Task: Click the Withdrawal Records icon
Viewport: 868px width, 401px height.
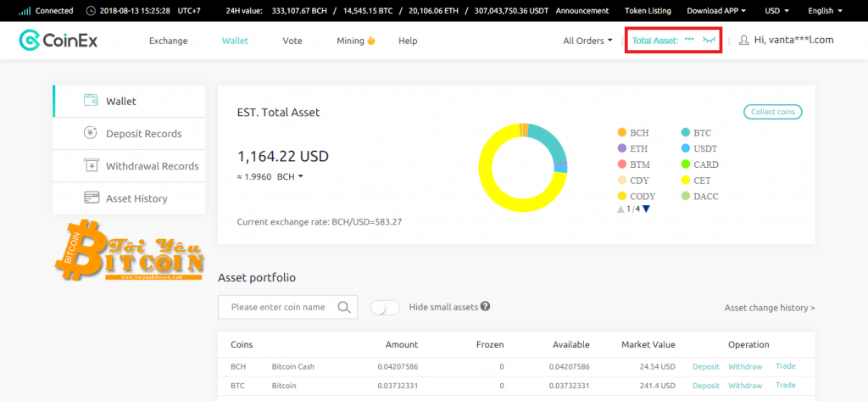Action: click(90, 165)
